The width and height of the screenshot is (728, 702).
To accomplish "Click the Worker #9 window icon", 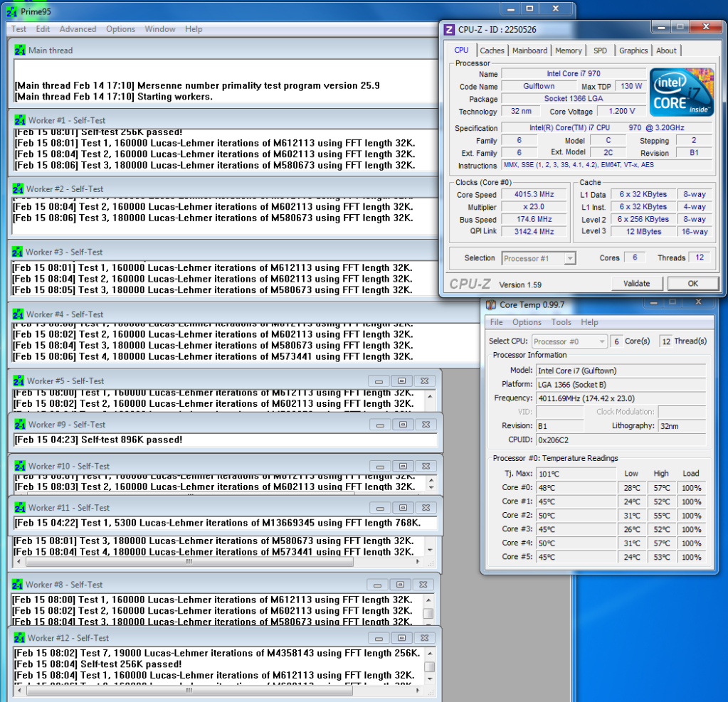I will click(x=20, y=425).
